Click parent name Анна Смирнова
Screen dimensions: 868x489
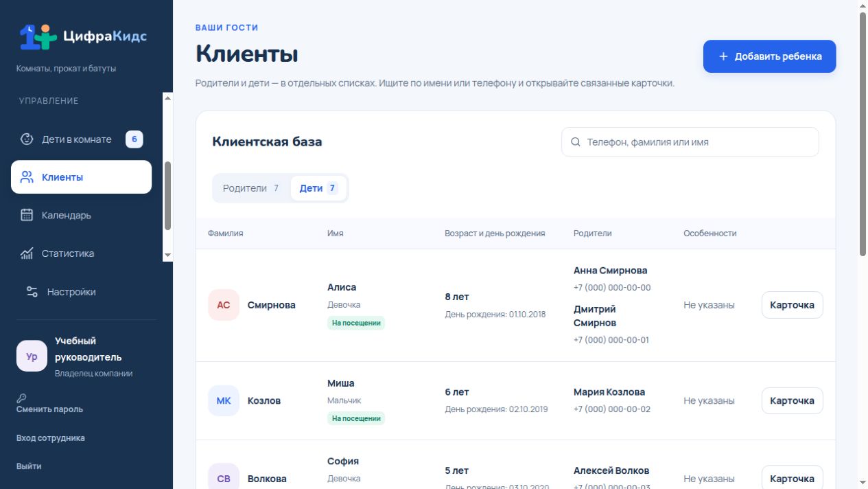tap(610, 271)
